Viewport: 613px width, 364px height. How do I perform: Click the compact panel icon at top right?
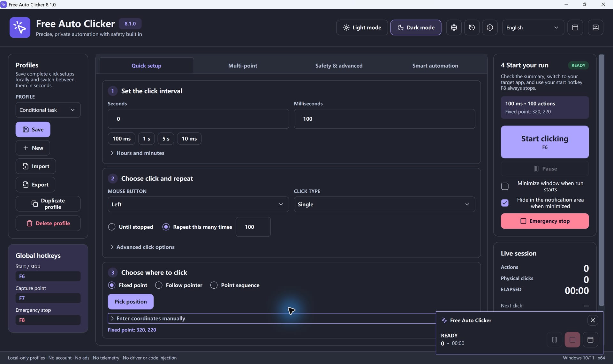click(595, 27)
